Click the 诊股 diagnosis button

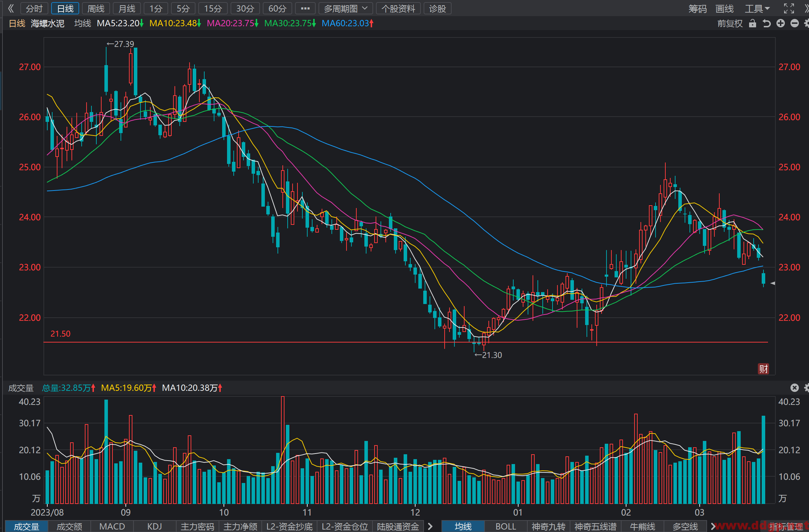(437, 8)
